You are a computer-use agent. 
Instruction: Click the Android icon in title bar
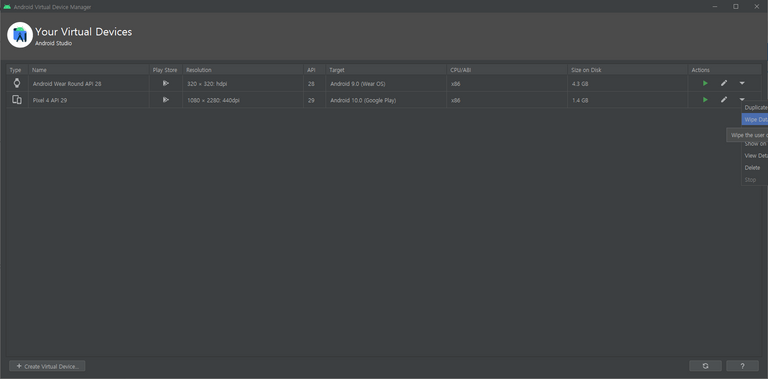tap(7, 7)
